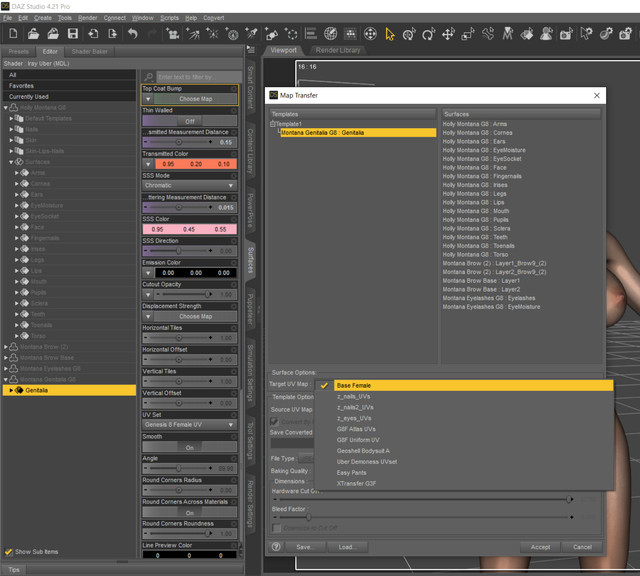
Task: Expand the Genitalia surface tree item
Action: [11, 390]
